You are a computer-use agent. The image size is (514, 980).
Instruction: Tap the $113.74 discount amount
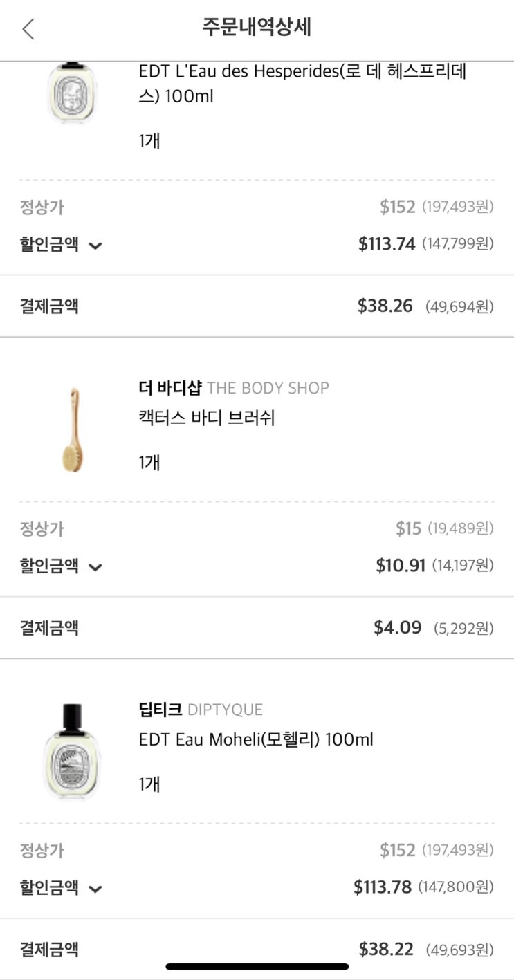[387, 243]
